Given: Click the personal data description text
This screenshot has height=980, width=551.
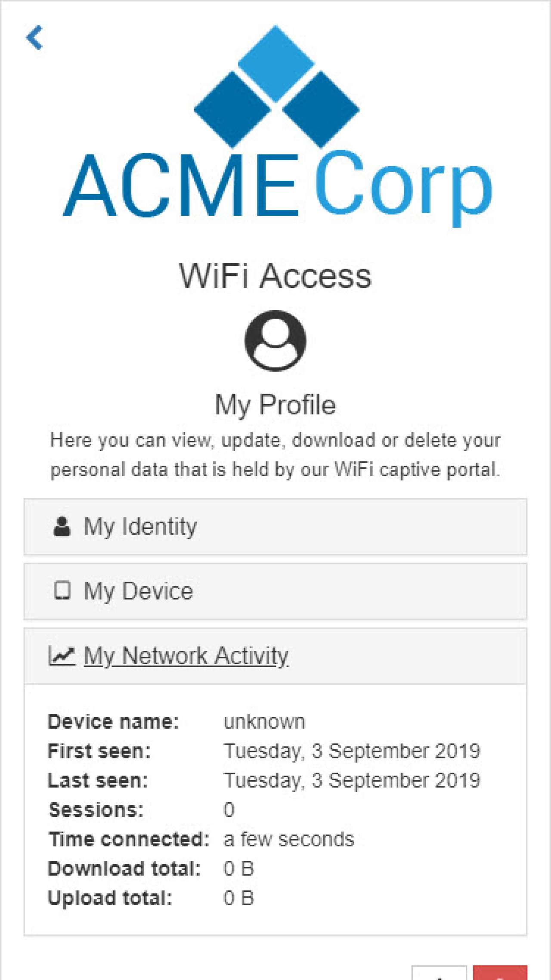Looking at the screenshot, I should (275, 454).
